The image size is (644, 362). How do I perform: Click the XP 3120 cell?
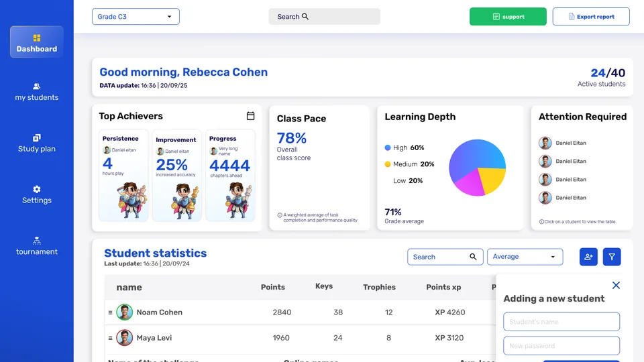(x=449, y=338)
